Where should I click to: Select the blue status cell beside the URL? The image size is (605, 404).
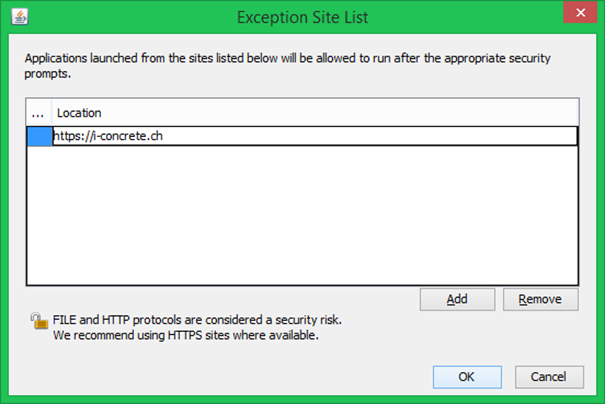[38, 136]
